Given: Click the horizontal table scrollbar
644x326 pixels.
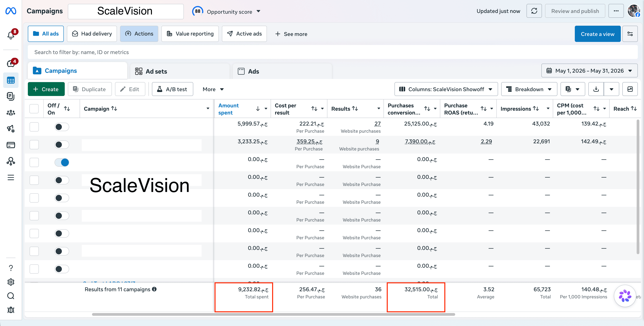Looking at the screenshot, I should pos(273,314).
